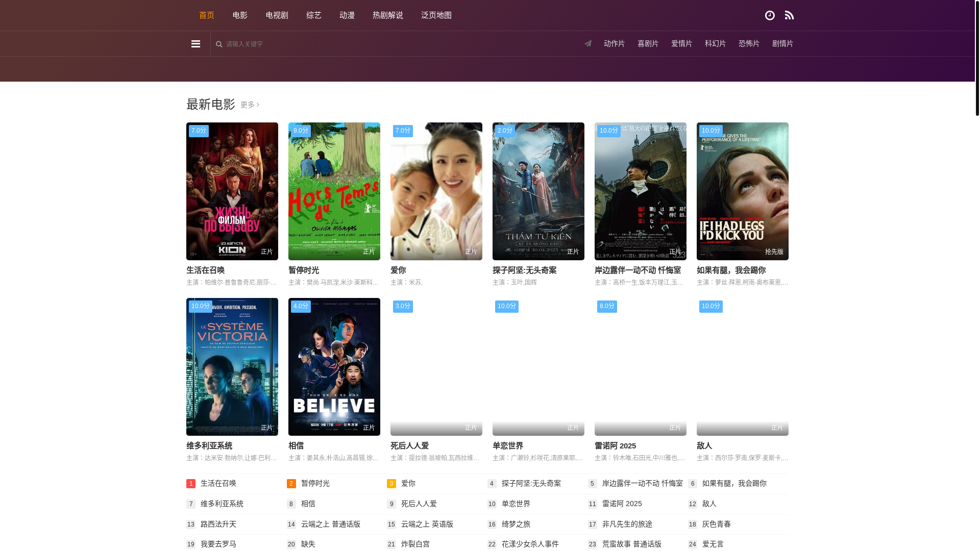The height and width of the screenshot is (551, 980).
Task: Open the 岸边露伴一动不动 忏悔室 poster
Action: [x=641, y=191]
